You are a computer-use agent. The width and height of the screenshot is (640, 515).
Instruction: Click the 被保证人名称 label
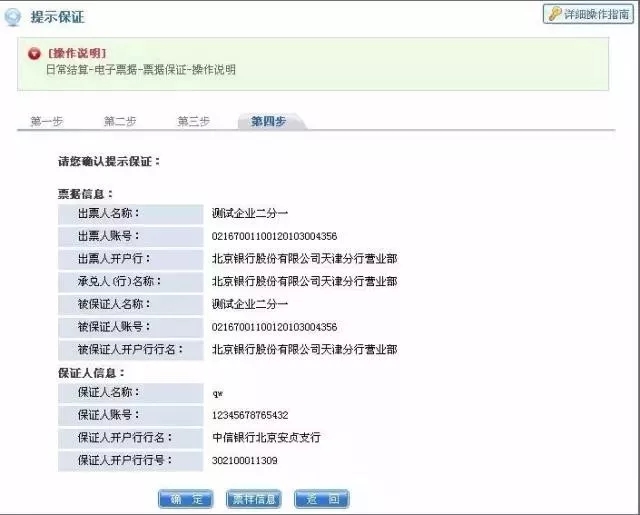[114, 304]
